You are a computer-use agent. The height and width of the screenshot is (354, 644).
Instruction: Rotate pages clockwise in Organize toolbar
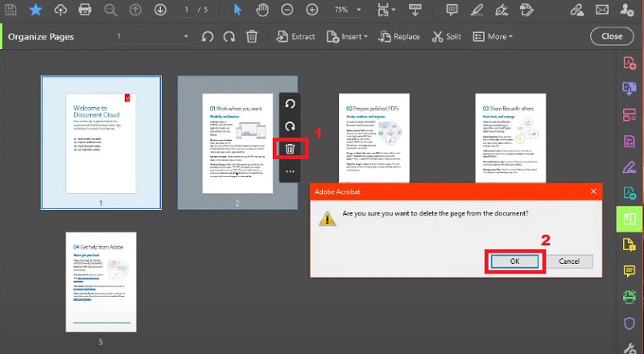[x=229, y=36]
